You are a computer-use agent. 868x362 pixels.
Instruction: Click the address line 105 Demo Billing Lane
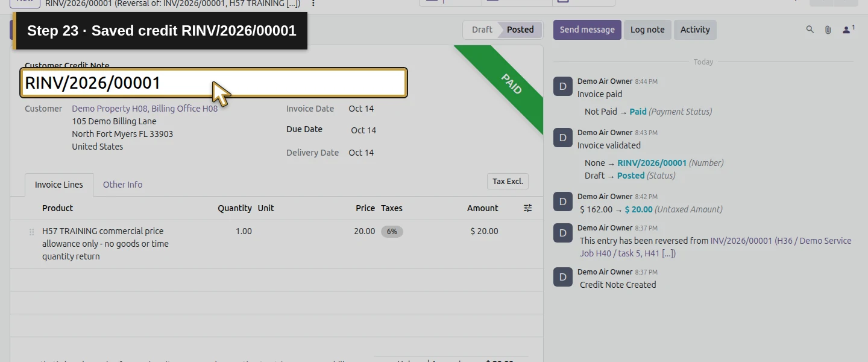pos(114,121)
